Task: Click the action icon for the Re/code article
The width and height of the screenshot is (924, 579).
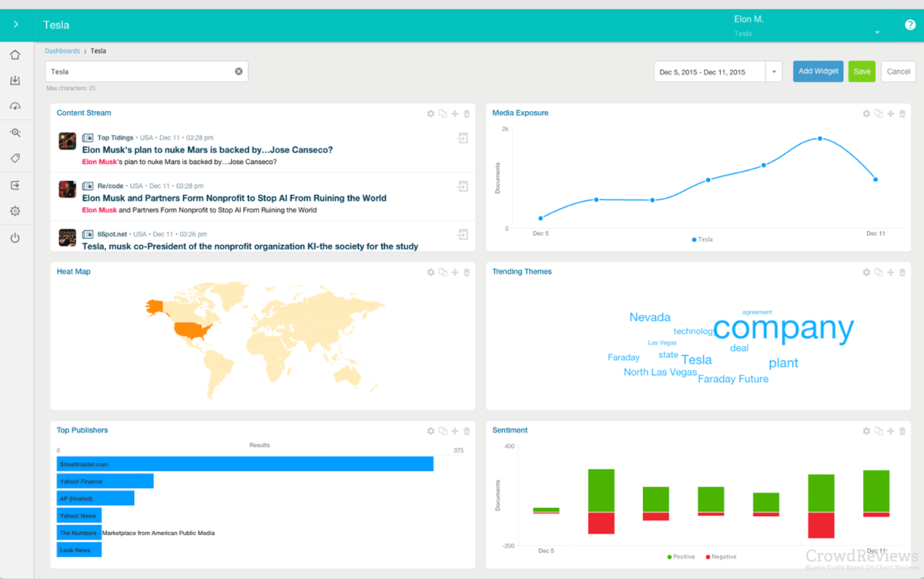Action: point(463,186)
